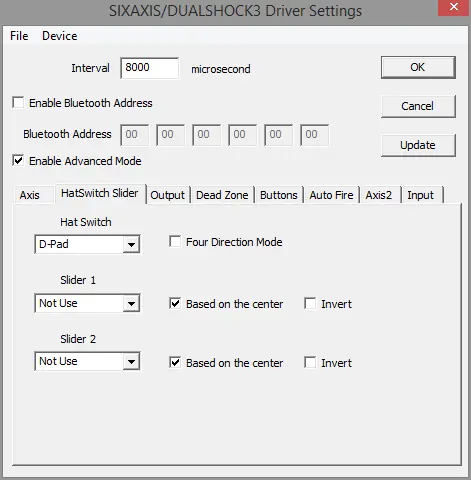Image resolution: width=471 pixels, height=480 pixels.
Task: Toggle Slider 2 Based on the center
Action: pyautogui.click(x=175, y=362)
